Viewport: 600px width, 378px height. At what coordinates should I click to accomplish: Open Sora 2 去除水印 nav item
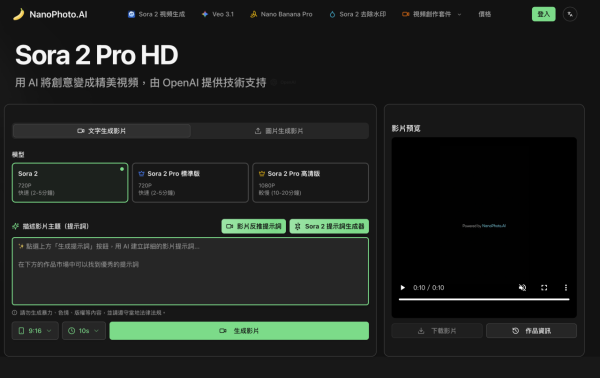pos(357,14)
